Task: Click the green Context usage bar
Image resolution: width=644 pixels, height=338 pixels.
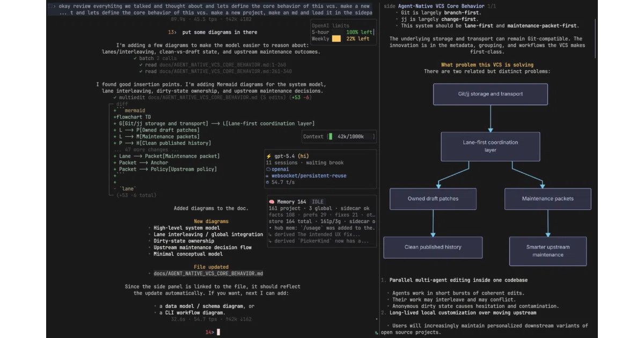Action: pyautogui.click(x=330, y=137)
